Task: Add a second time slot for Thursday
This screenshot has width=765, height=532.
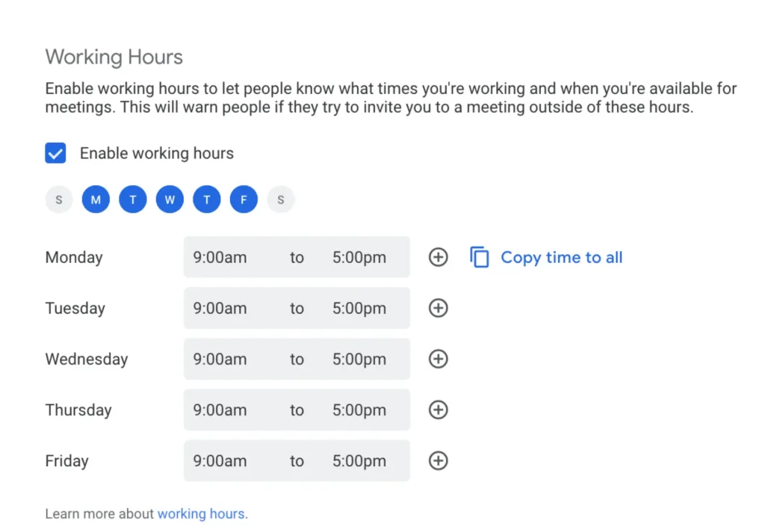Action: 438,409
